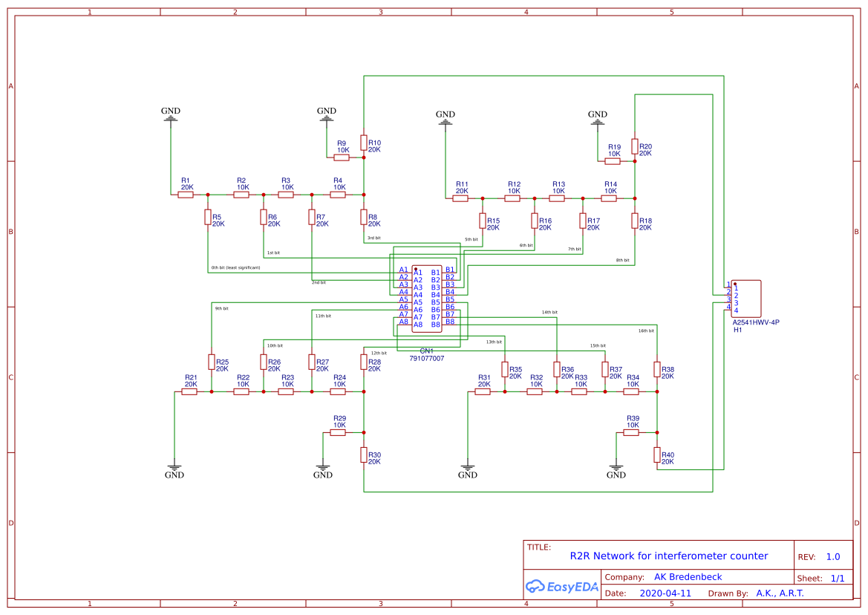Screen dimensions: 868x615
Task: Click the EasyEDA cloud logo
Action: point(561,587)
